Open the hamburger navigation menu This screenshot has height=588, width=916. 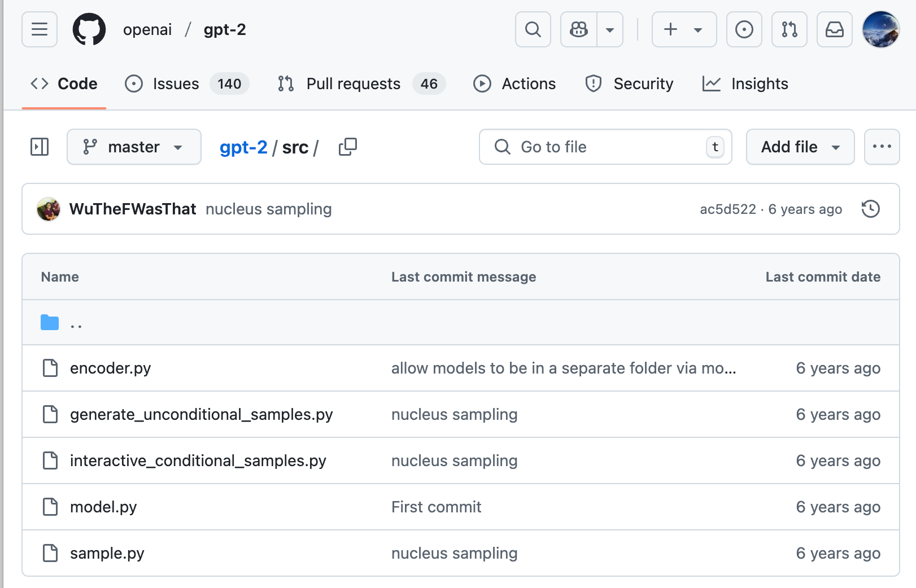[x=40, y=29]
